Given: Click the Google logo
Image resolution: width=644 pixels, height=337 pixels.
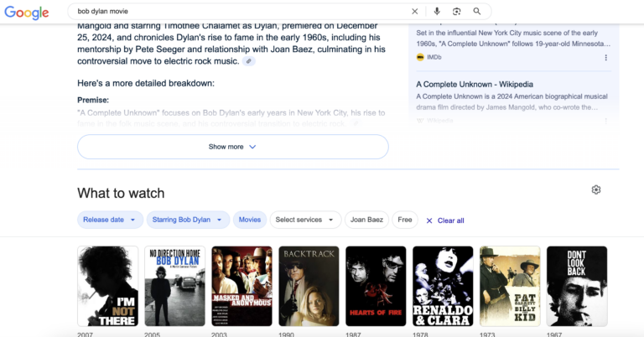Looking at the screenshot, I should (x=27, y=13).
